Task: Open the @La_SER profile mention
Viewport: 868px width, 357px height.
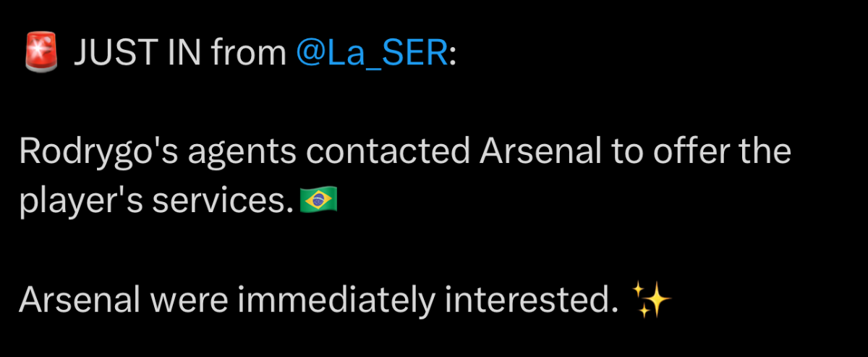Action: (x=372, y=55)
